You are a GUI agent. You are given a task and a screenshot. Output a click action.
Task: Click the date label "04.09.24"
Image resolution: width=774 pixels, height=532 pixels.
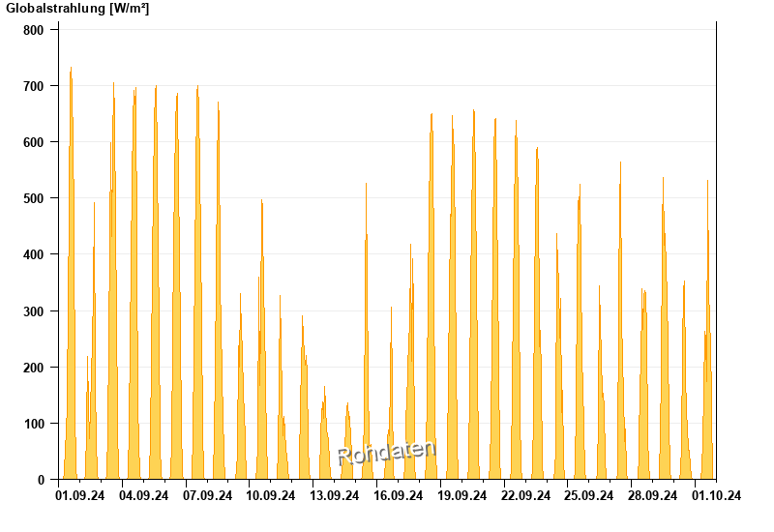point(143,495)
